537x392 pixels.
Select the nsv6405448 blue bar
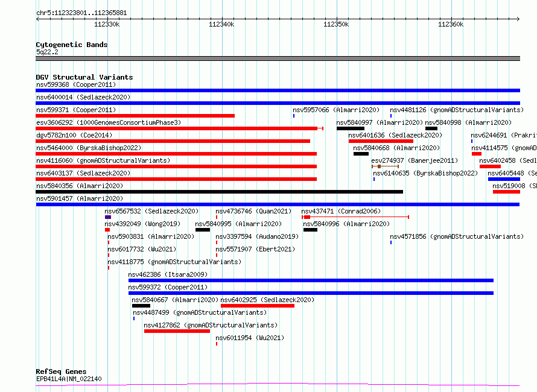pos(504,179)
